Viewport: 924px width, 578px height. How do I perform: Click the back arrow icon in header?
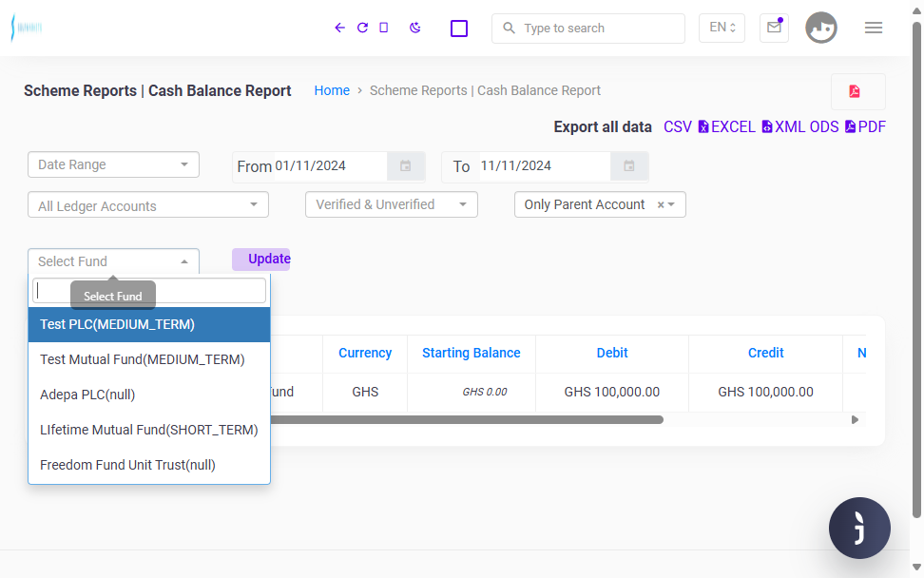click(x=339, y=28)
